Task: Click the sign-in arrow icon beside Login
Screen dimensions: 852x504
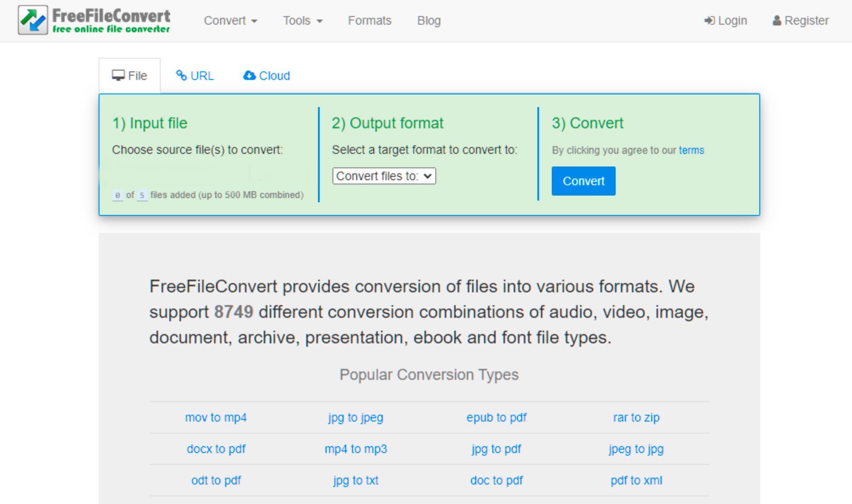Action: pyautogui.click(x=709, y=20)
